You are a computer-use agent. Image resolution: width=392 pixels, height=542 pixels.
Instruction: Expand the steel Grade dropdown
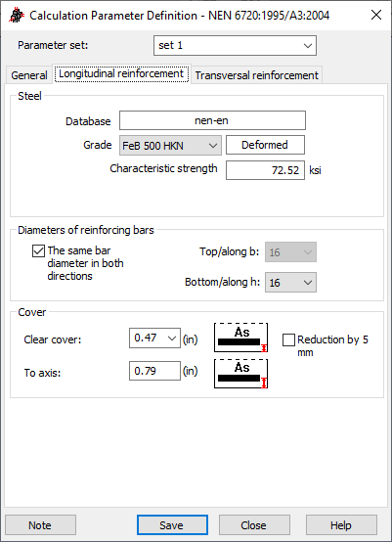(170, 146)
